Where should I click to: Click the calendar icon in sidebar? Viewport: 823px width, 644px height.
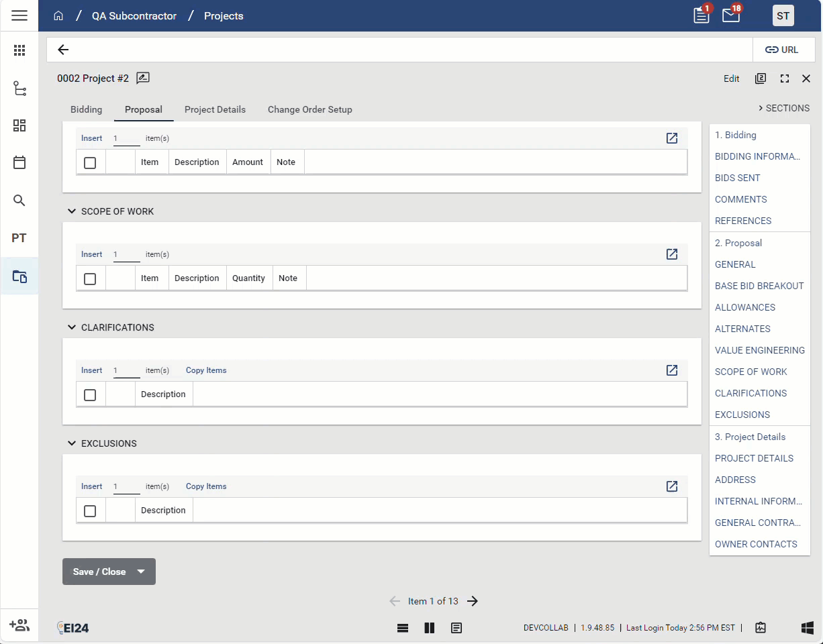[19, 162]
